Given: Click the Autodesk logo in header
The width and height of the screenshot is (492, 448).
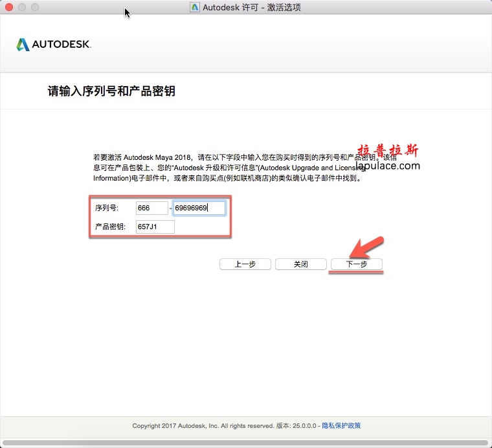Looking at the screenshot, I should click(x=54, y=45).
